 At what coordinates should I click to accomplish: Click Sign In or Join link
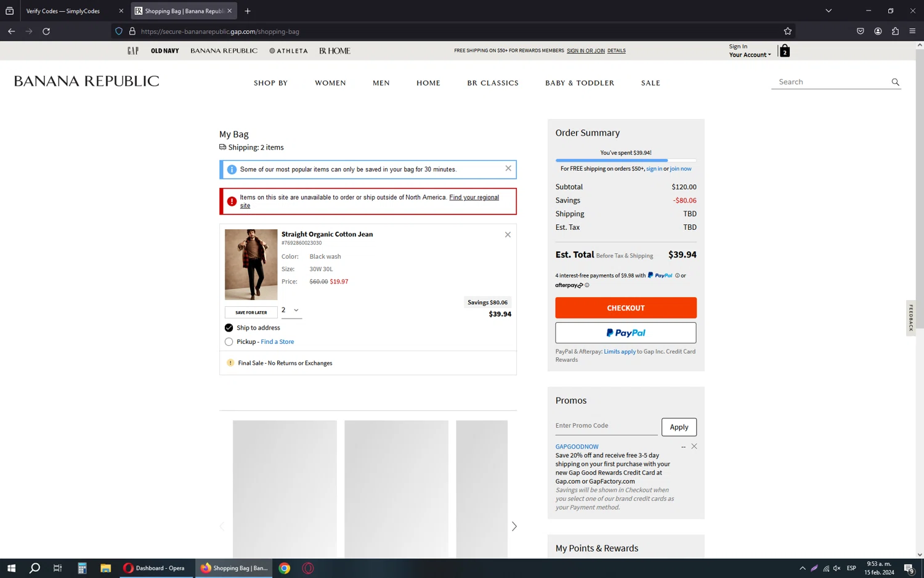(586, 51)
